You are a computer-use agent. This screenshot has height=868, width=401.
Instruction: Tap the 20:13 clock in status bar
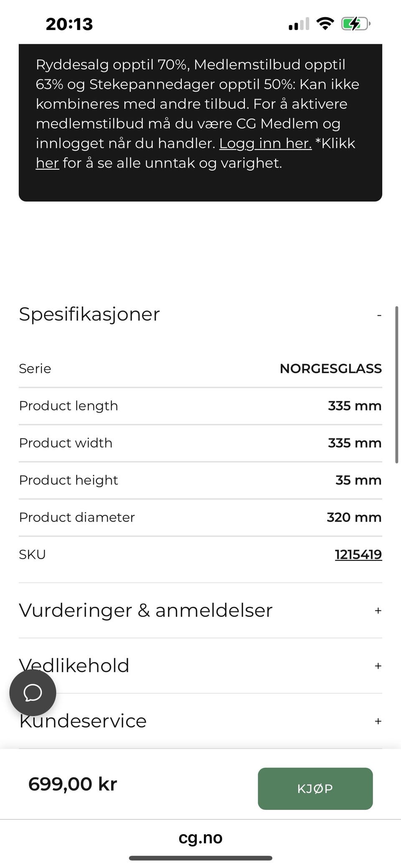pos(69,24)
